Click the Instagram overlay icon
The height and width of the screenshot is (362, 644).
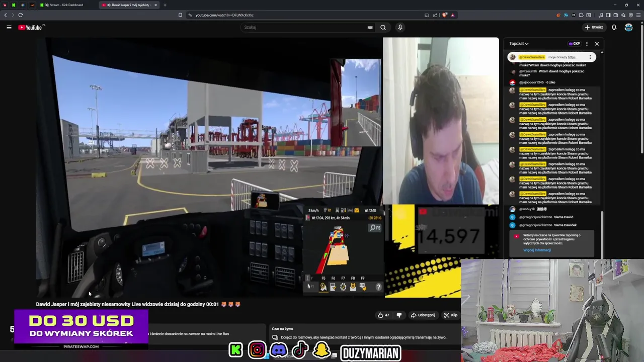pos(257,350)
